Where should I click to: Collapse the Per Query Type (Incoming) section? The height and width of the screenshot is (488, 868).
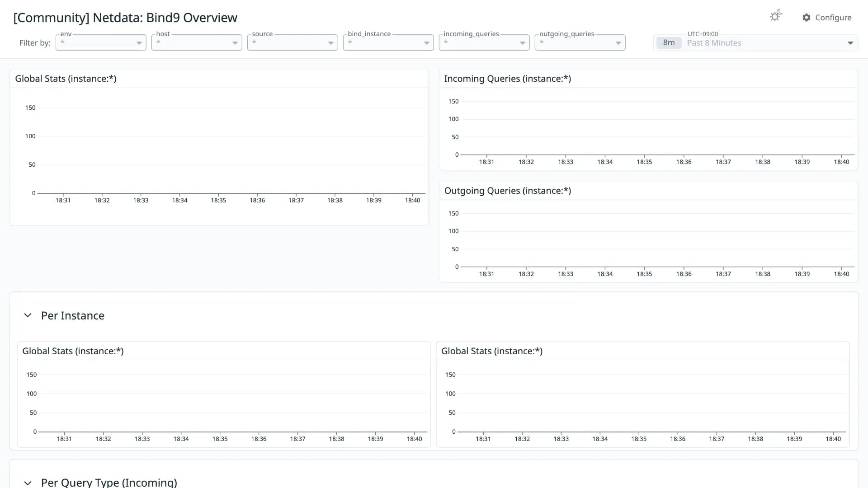coord(28,483)
